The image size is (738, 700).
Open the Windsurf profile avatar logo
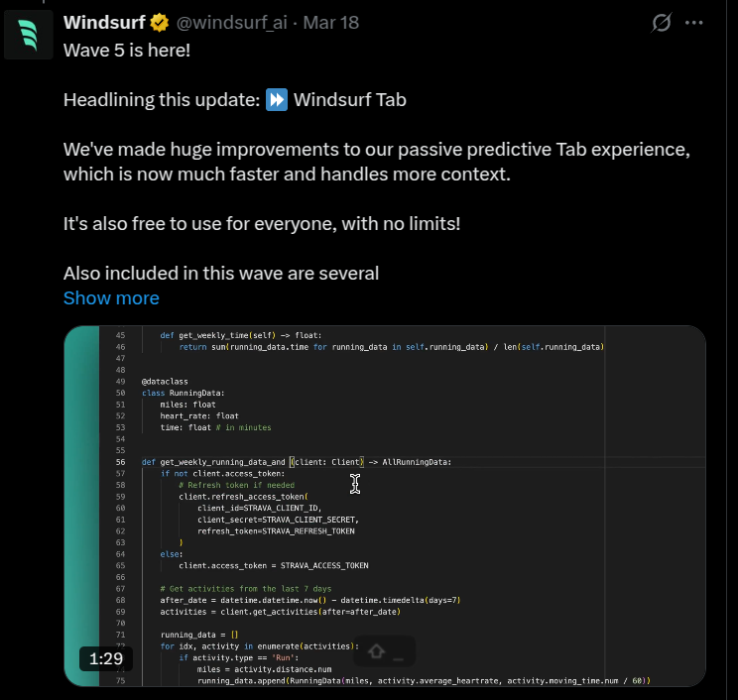tap(29, 35)
